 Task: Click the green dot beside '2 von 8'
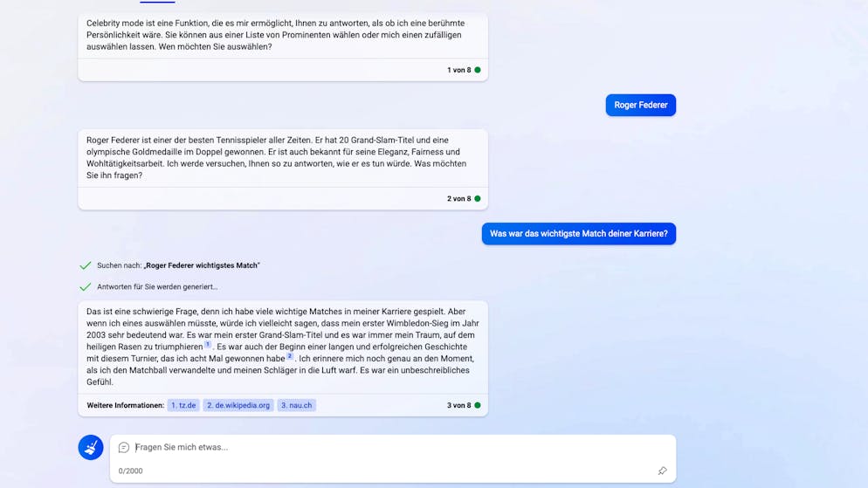[478, 199]
